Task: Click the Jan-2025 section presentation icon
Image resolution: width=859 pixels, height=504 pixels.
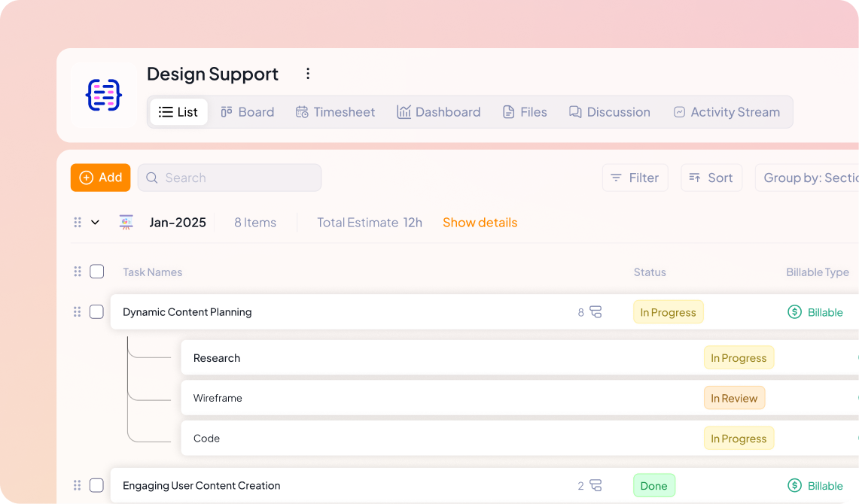Action: tap(126, 222)
